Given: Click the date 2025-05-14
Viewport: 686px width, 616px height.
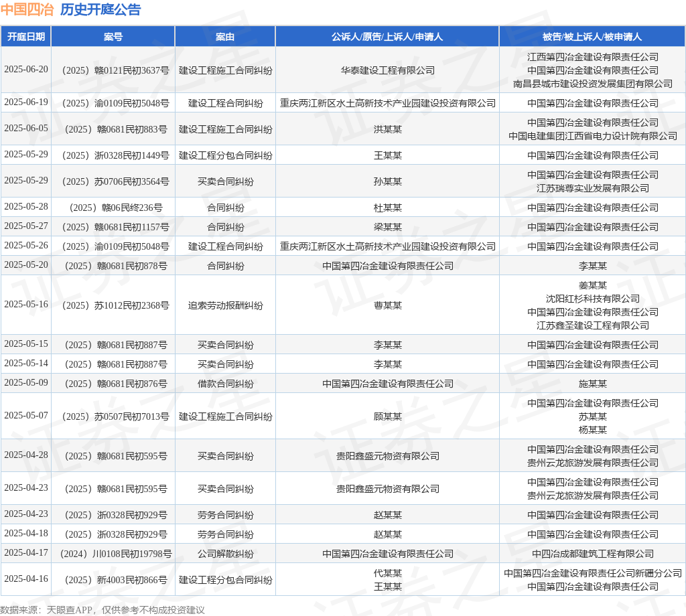Looking at the screenshot, I should [x=26, y=363].
